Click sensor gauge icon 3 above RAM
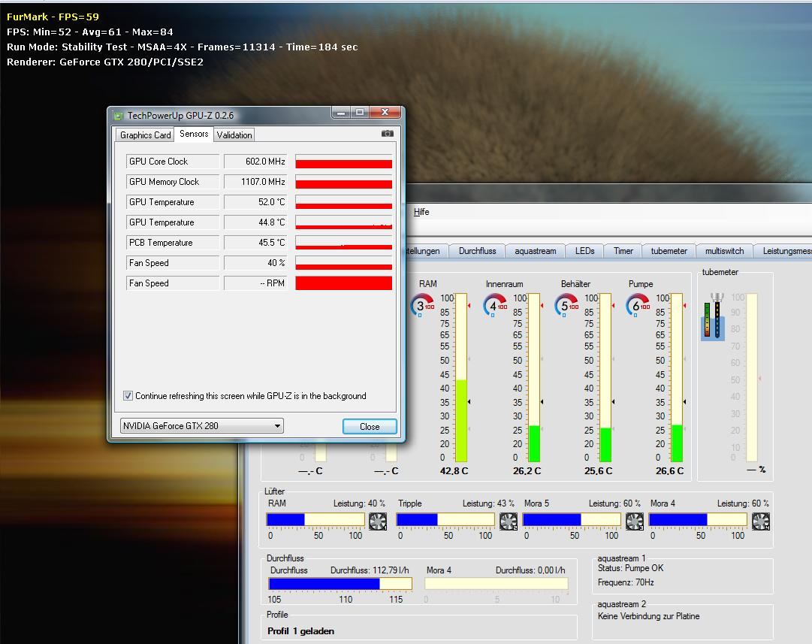 (x=422, y=306)
